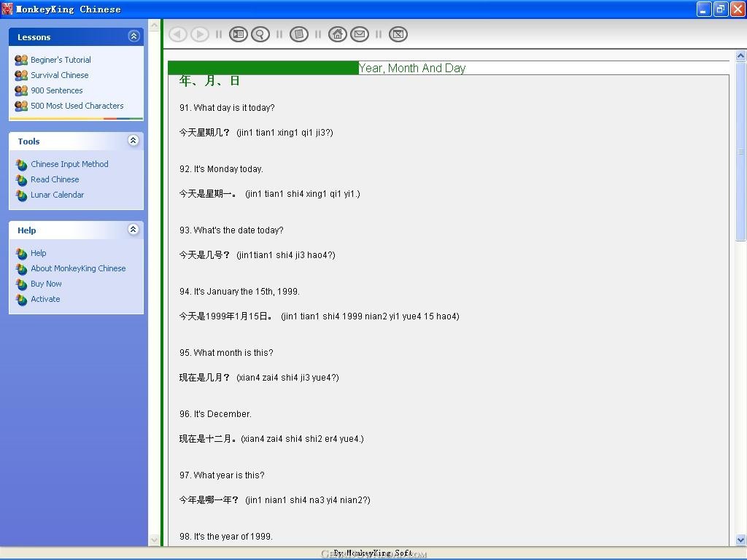Screen dimensions: 747x560
Task: Click pinyin '(jin1 tian1 xing1 qi1 ji3?)'
Action: [285, 133]
